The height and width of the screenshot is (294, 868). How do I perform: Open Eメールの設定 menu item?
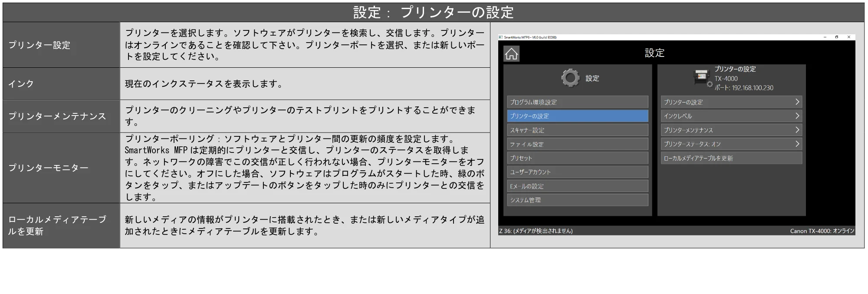578,186
